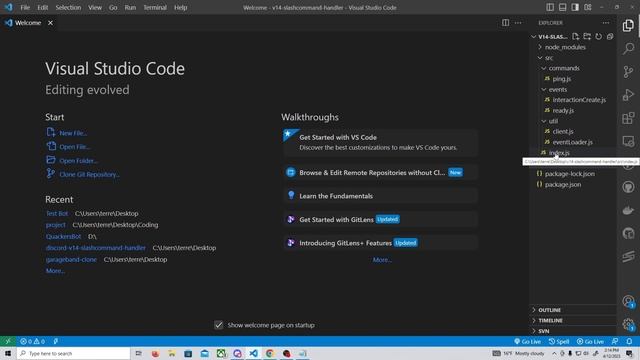Expand the OUTLINE section

point(573,310)
